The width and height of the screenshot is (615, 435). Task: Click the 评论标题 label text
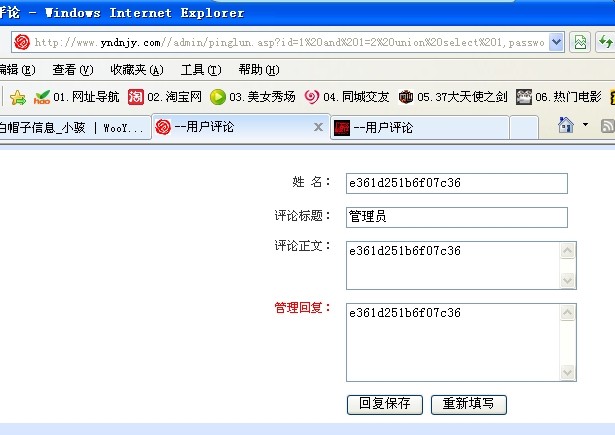click(x=302, y=216)
